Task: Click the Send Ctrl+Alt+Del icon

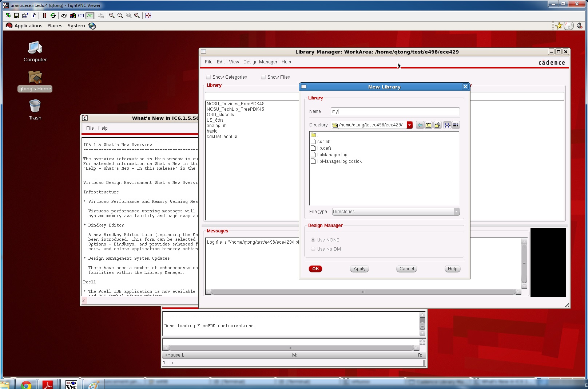Action: click(x=64, y=16)
